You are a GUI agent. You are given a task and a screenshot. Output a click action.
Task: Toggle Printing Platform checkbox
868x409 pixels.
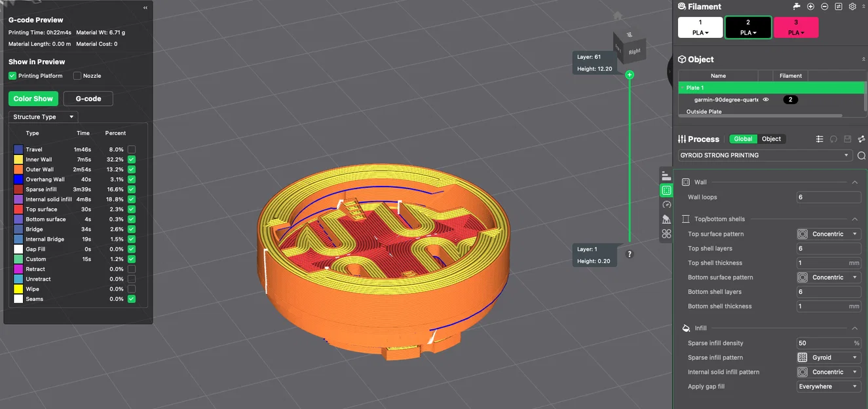(x=12, y=76)
